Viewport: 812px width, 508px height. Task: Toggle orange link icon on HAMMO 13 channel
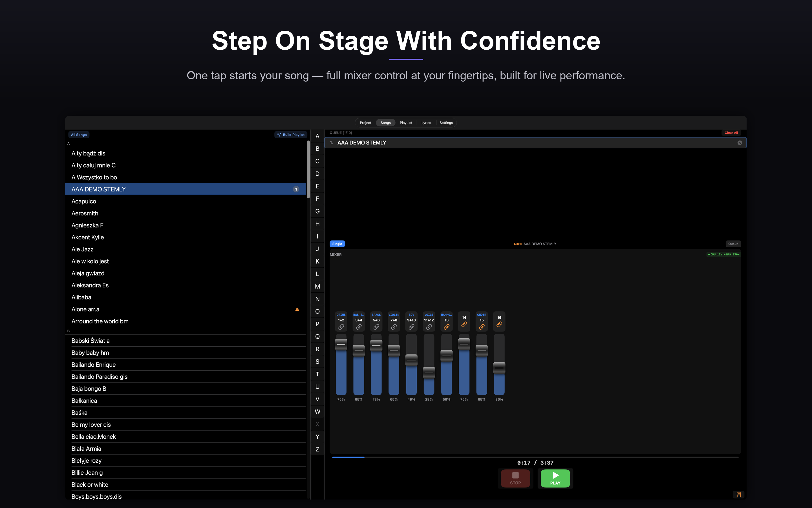coord(446,327)
